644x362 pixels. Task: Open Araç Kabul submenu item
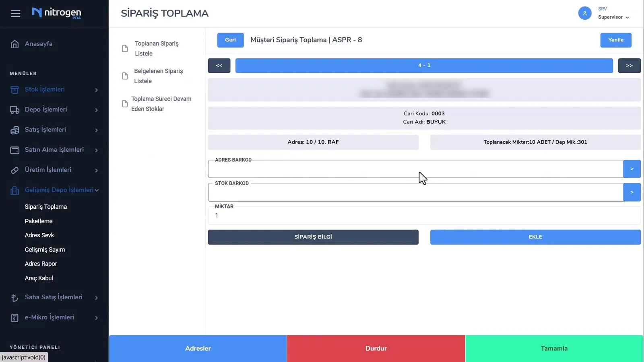coord(39,278)
